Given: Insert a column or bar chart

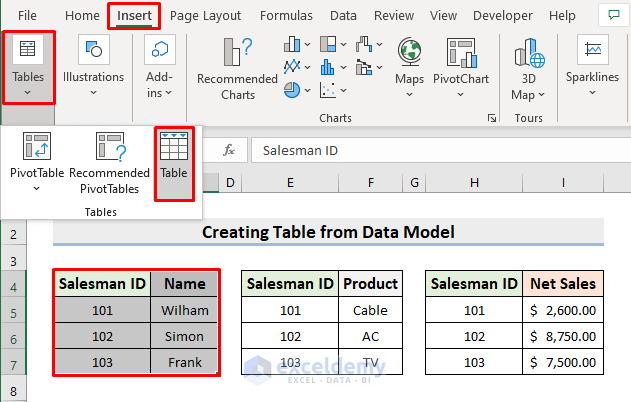Looking at the screenshot, I should (x=294, y=44).
